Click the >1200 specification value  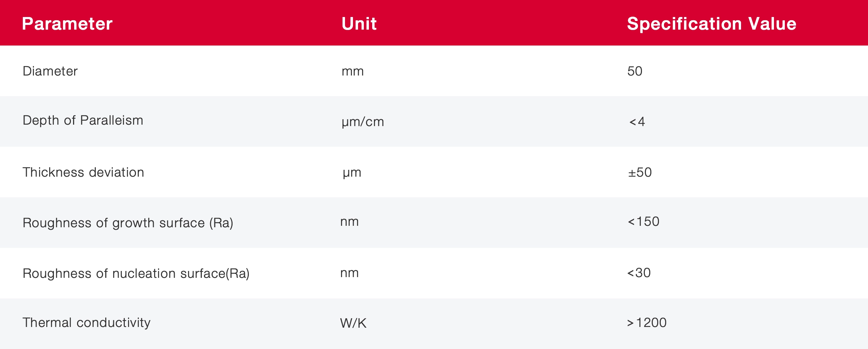point(647,323)
